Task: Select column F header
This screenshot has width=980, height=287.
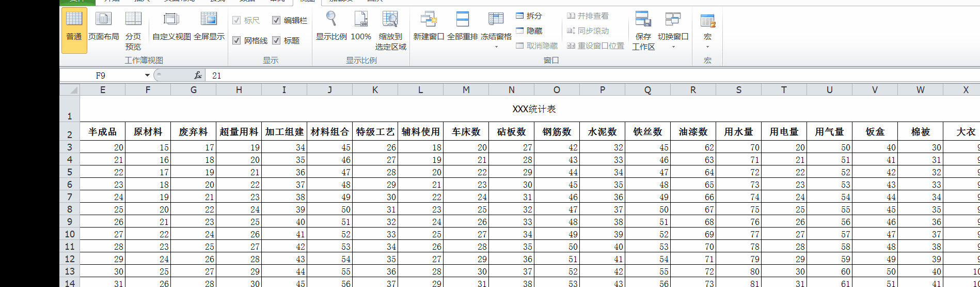Action: click(148, 90)
